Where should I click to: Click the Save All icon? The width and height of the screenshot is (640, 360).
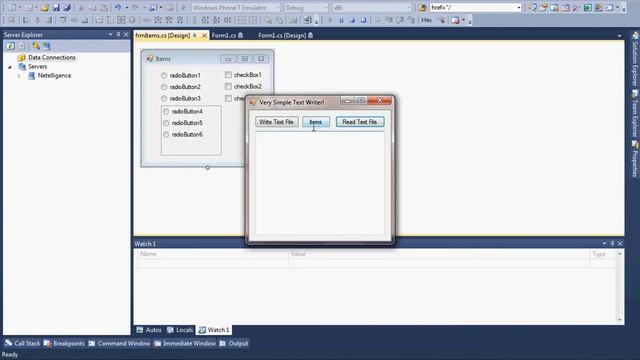pos(67,8)
